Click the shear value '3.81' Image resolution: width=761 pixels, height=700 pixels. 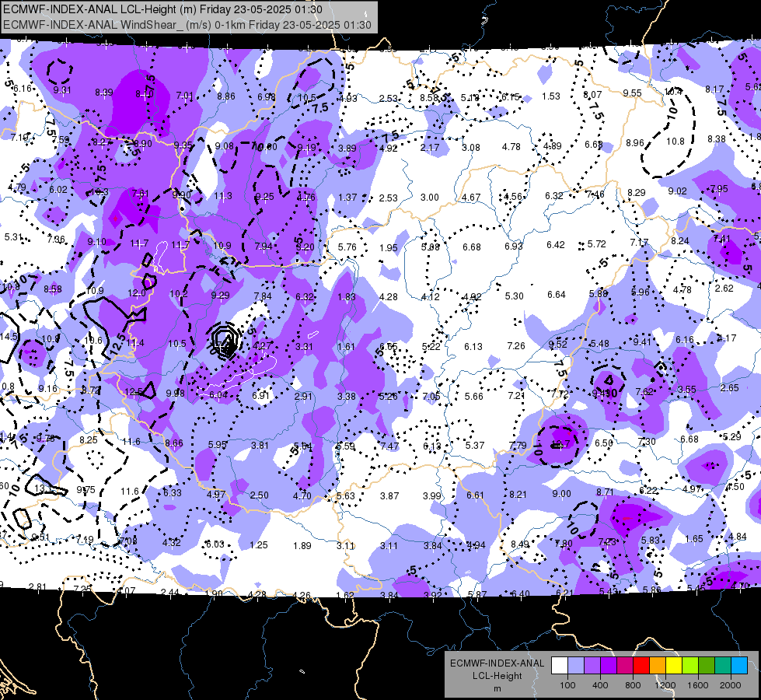(260, 446)
